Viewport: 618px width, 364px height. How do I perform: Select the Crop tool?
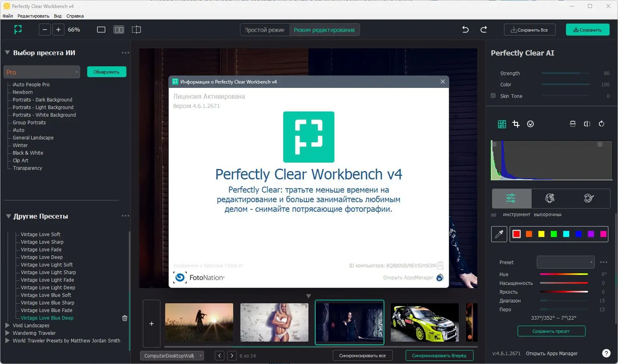point(516,124)
